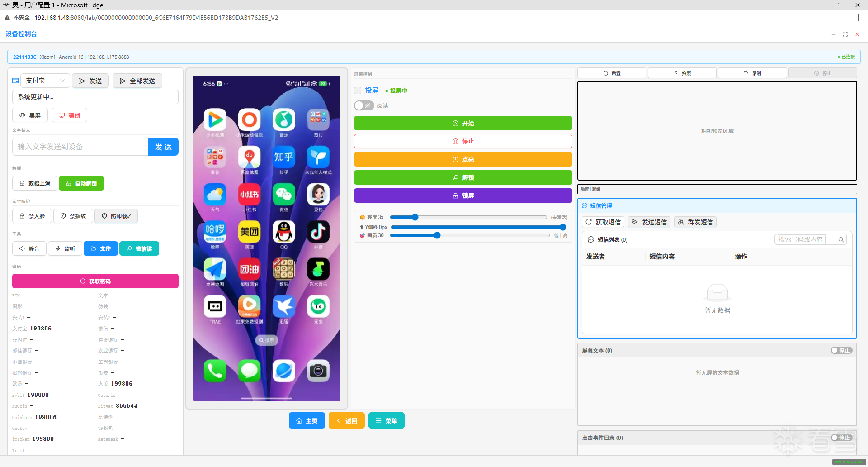Screen dimensions: 868x467
Task: Click the 主页 home button
Action: pos(307,421)
